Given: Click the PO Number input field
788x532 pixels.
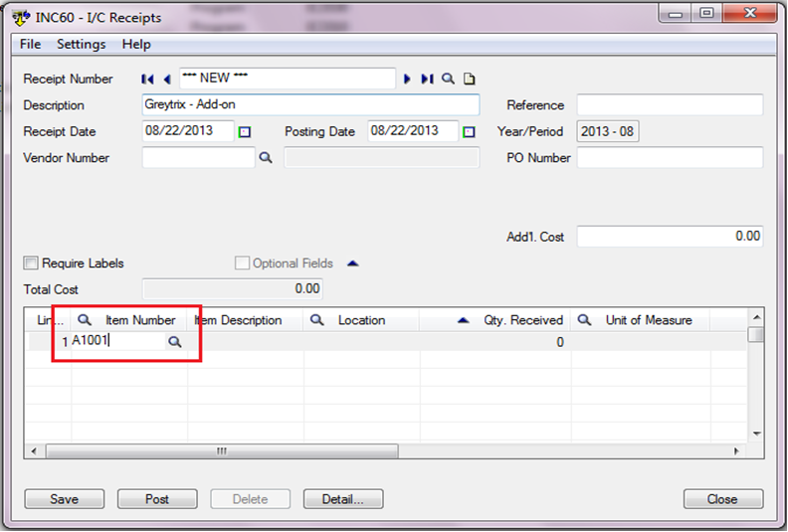Looking at the screenshot, I should 670,158.
